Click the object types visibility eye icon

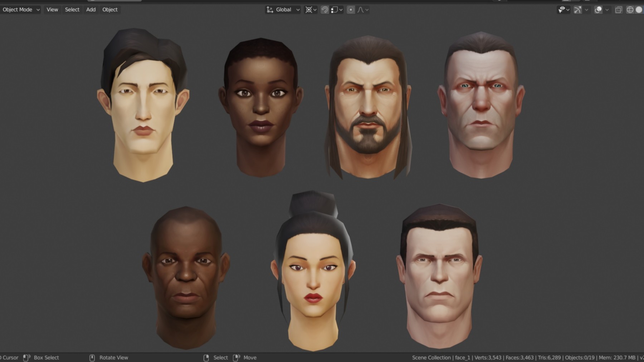(562, 10)
